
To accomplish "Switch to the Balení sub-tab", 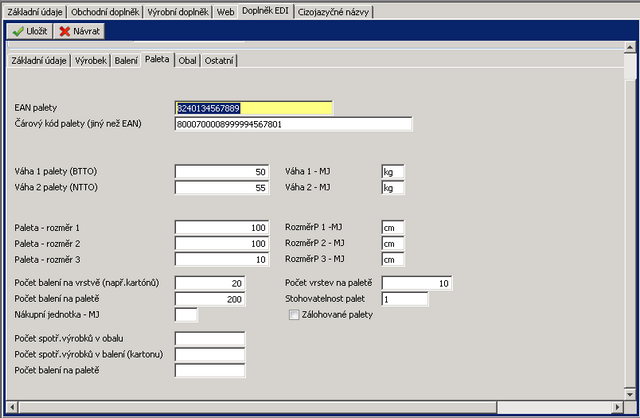I will pyautogui.click(x=126, y=61).
